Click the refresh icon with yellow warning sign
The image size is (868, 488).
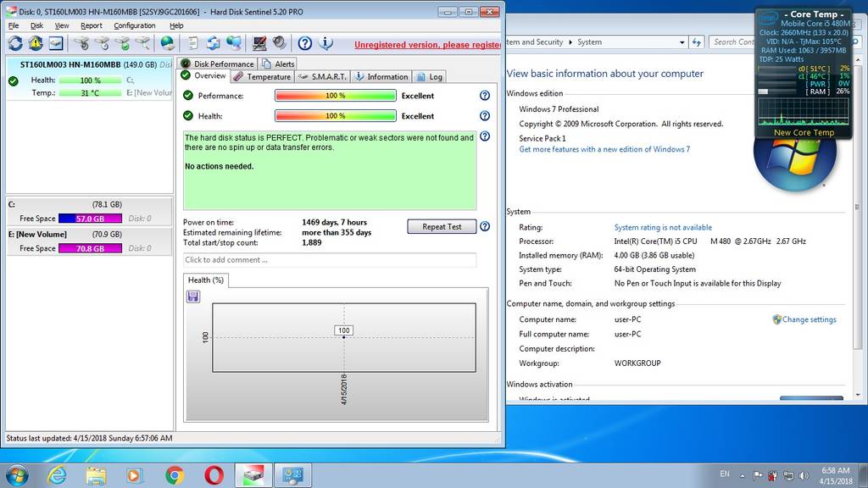coord(36,43)
